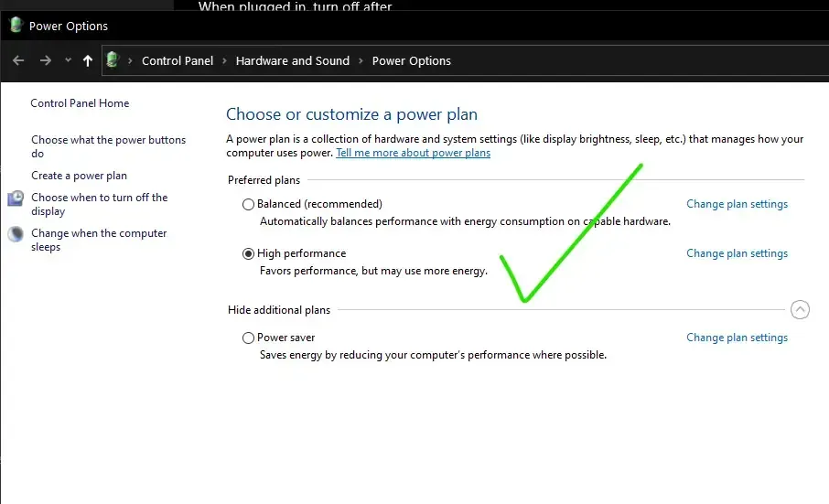Go up one level with up arrow

[x=88, y=60]
